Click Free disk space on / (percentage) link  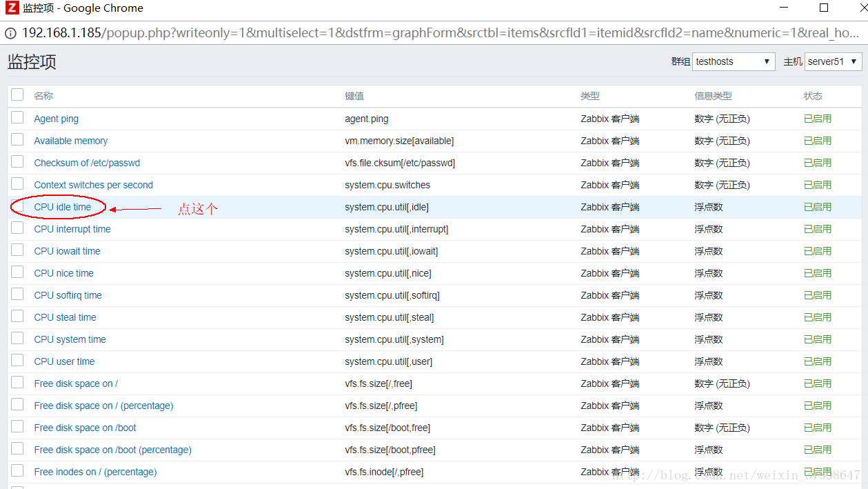pyautogui.click(x=104, y=406)
